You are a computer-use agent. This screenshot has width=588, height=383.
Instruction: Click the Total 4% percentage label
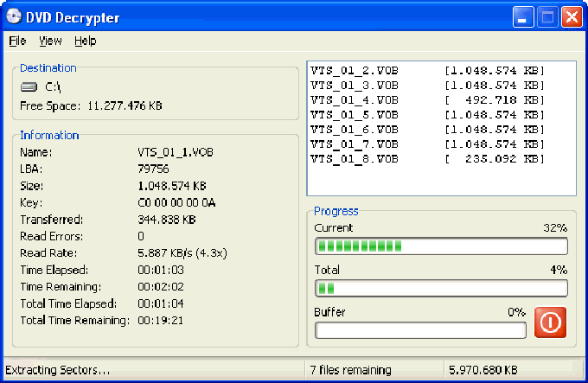coord(559,270)
